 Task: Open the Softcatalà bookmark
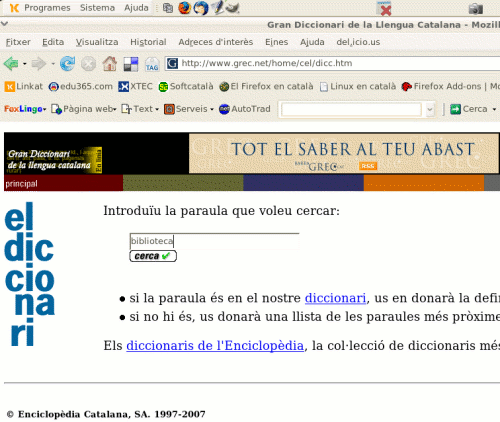click(186, 87)
